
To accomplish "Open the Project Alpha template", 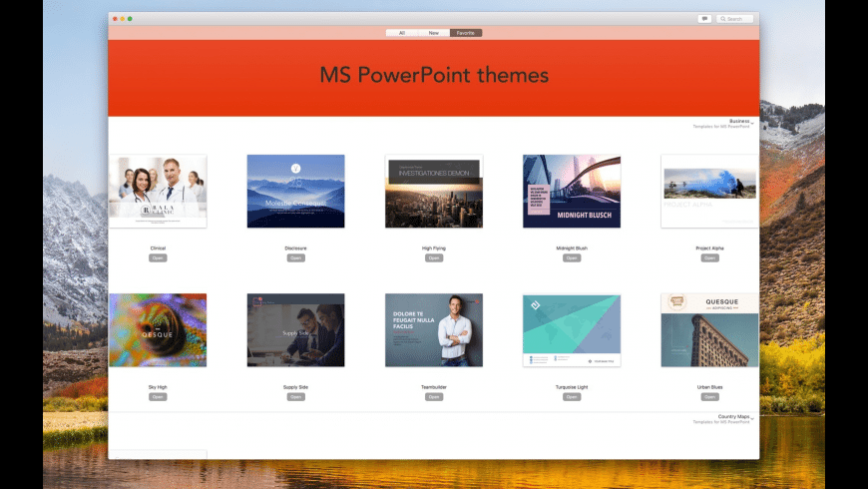I will point(709,258).
